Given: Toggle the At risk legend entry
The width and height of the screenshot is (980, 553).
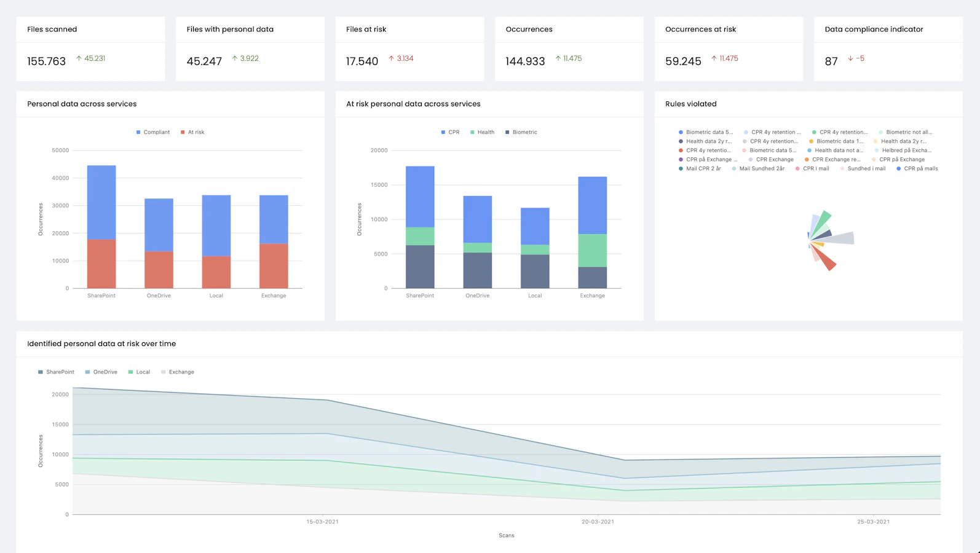Looking at the screenshot, I should click(x=192, y=132).
